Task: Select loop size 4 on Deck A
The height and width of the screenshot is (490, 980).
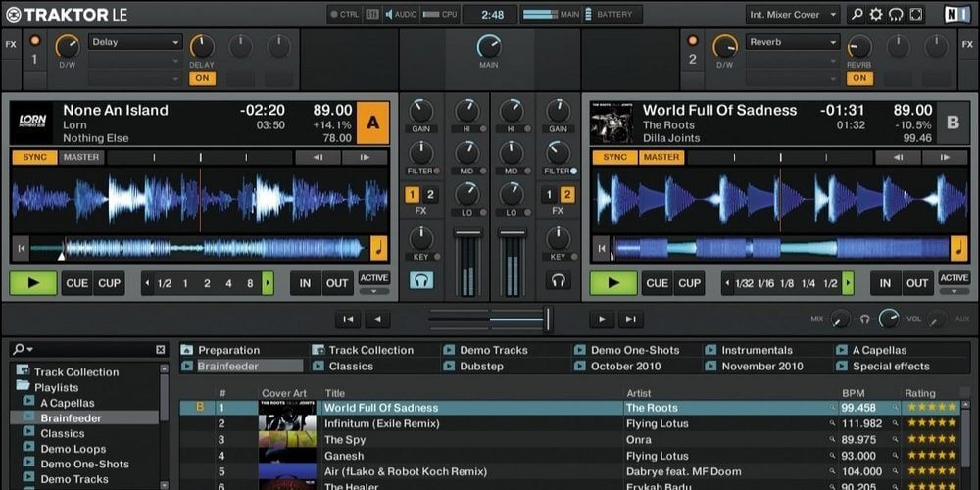Action: tap(228, 284)
